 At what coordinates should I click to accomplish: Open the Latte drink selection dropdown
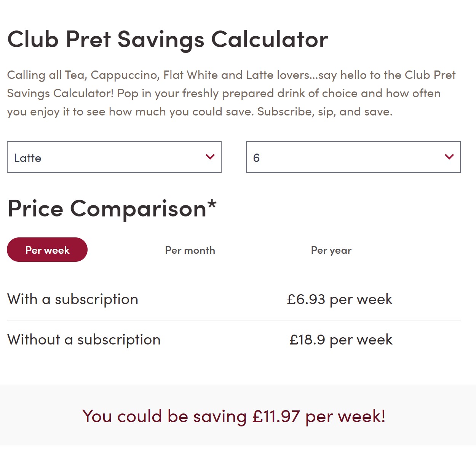(x=114, y=157)
